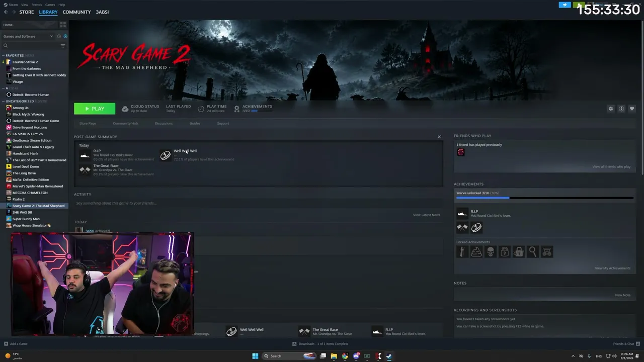Click the achievements progress bar
The image size is (644, 362).
(545, 198)
